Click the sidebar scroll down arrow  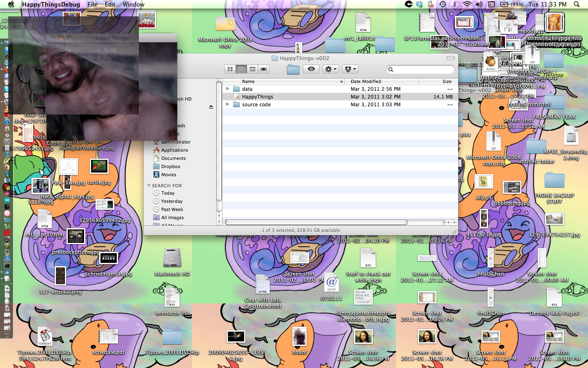tap(219, 222)
